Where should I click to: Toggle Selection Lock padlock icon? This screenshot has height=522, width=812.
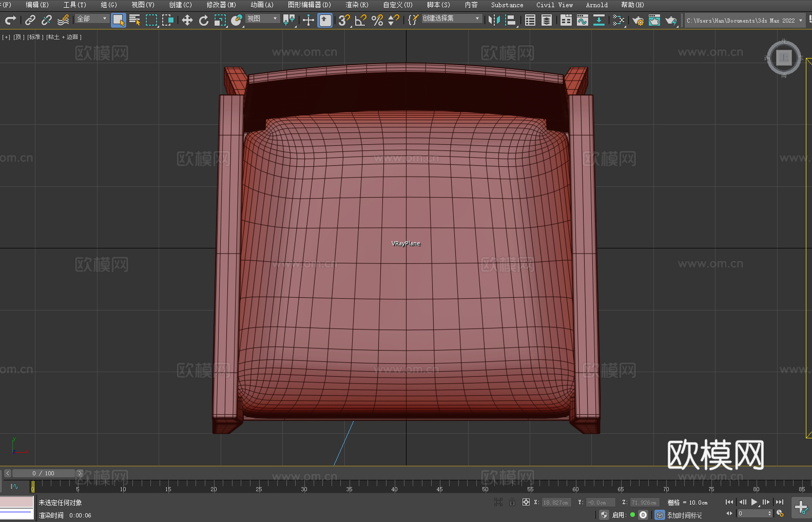pos(512,502)
